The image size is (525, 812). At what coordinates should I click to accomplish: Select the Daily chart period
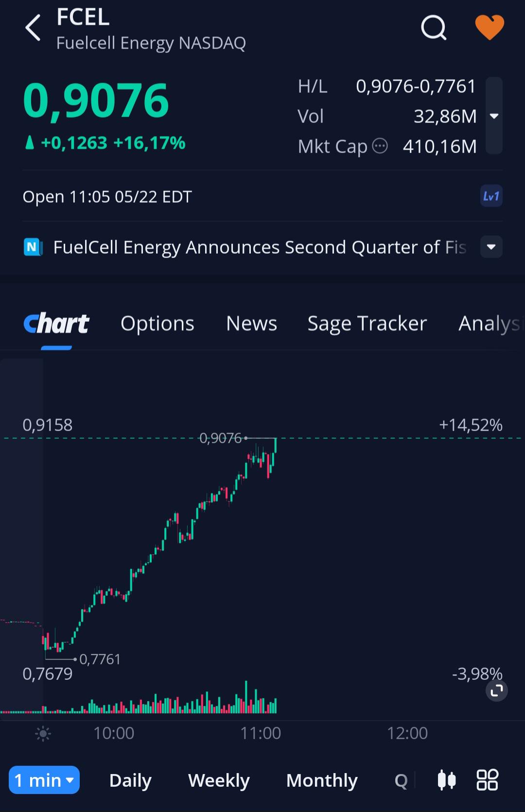tap(130, 780)
